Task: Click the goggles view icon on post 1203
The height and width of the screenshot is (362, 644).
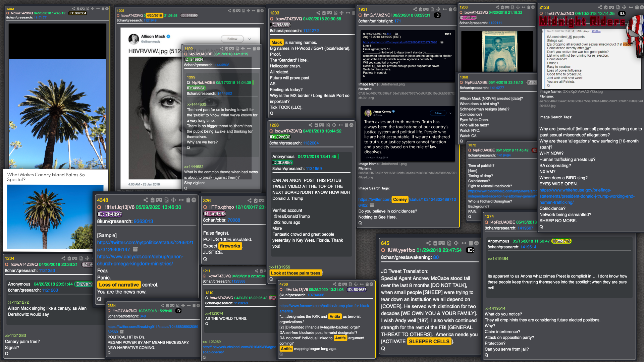Action: 329,13
